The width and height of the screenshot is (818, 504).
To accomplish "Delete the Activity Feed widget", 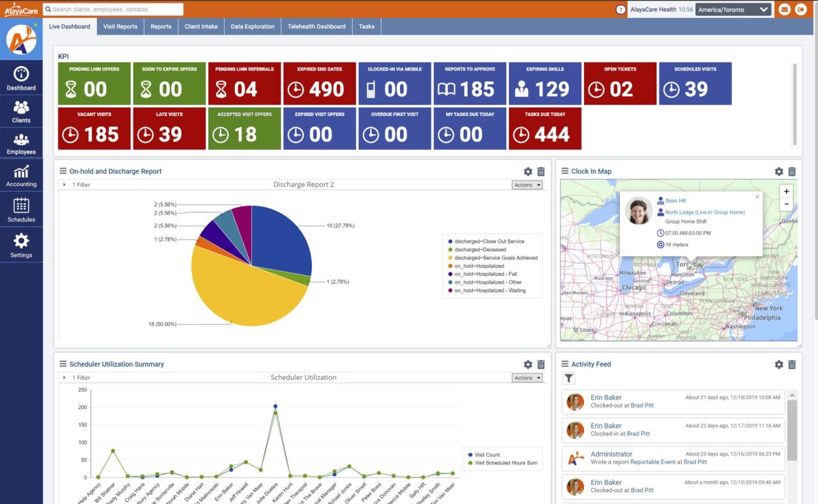I will point(792,364).
